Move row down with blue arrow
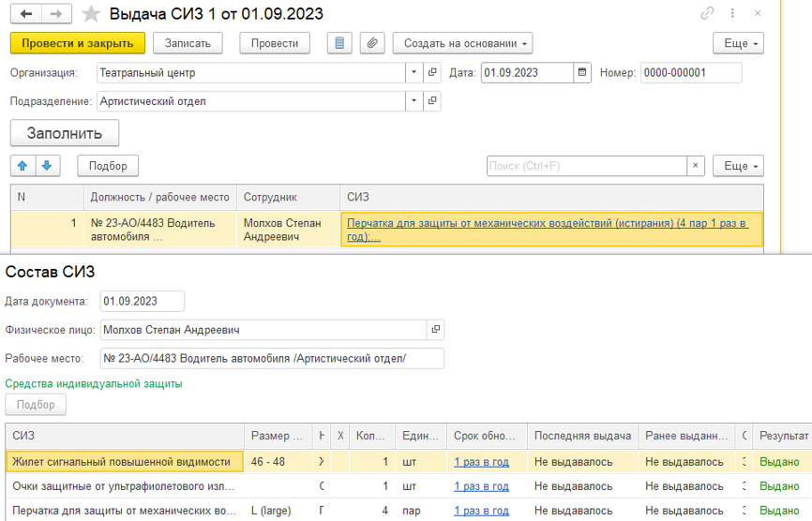This screenshot has width=812, height=521. point(47,166)
